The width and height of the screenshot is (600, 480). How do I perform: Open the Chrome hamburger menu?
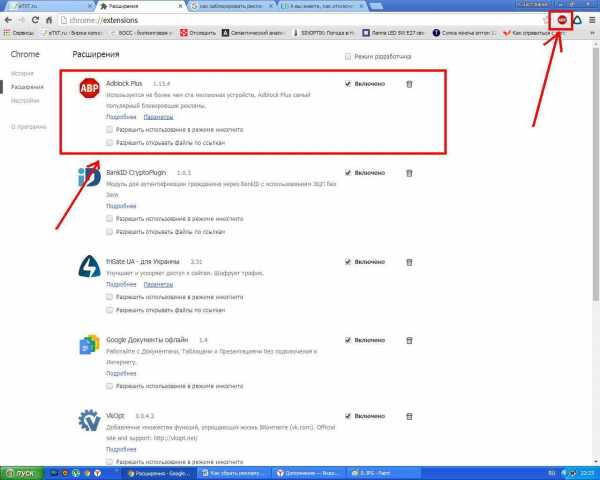click(x=592, y=20)
